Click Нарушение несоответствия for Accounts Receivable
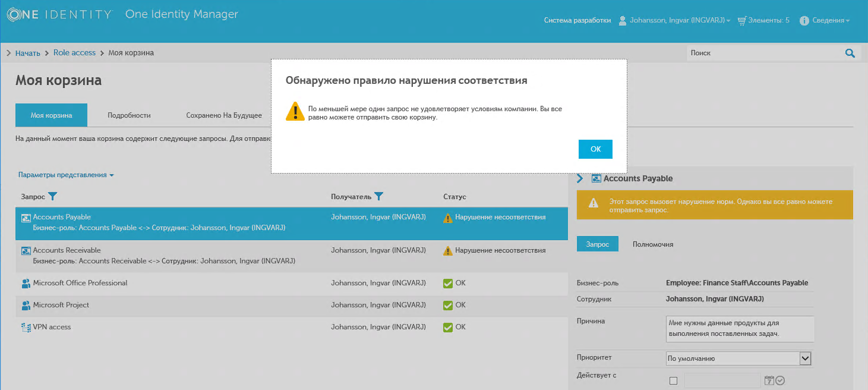Viewport: 868px width, 390px height. tap(500, 251)
